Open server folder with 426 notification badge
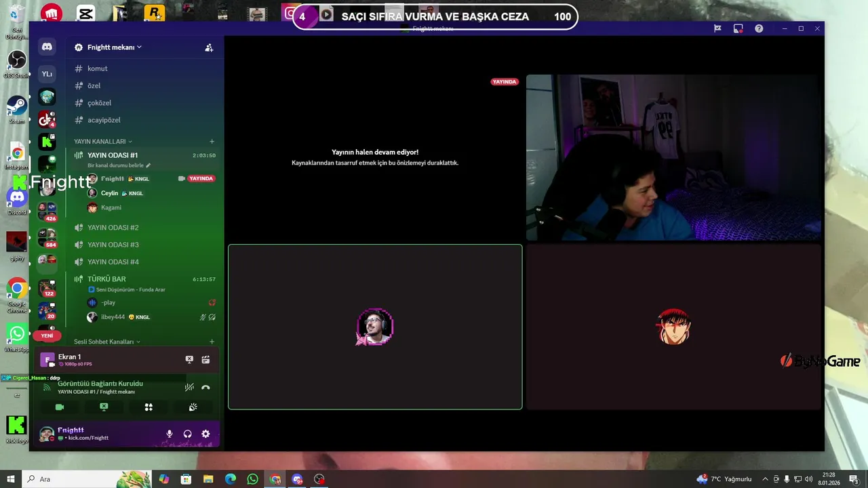The width and height of the screenshot is (868, 488). [x=47, y=211]
